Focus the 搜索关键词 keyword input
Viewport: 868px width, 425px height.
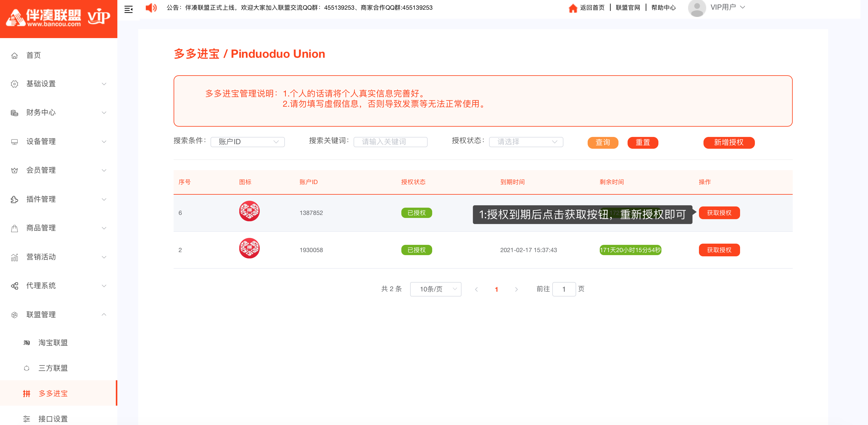390,142
